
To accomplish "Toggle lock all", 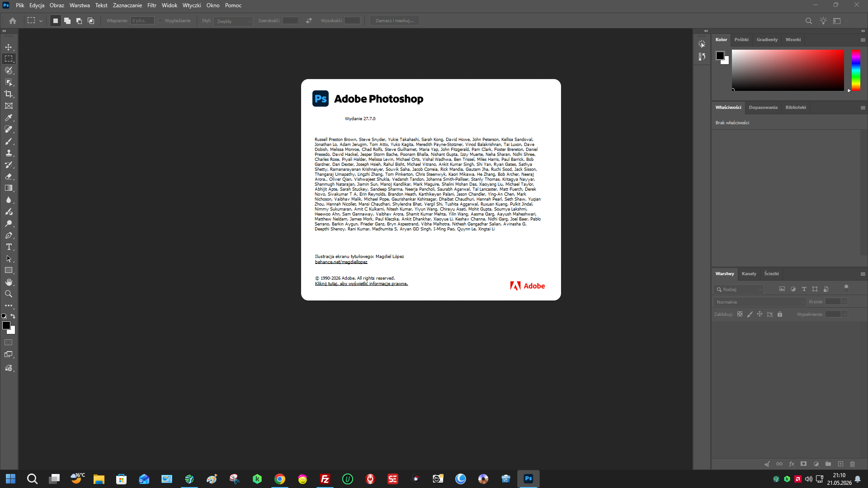I will [x=780, y=314].
